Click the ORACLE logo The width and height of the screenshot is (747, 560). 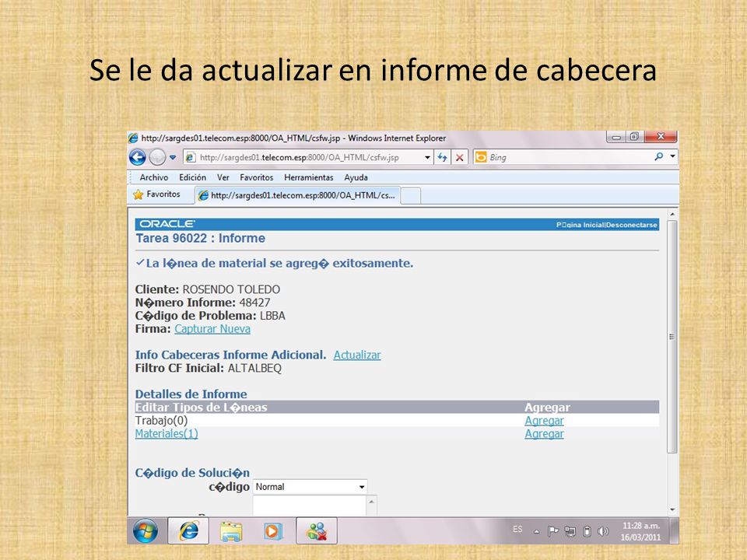pyautogui.click(x=167, y=224)
